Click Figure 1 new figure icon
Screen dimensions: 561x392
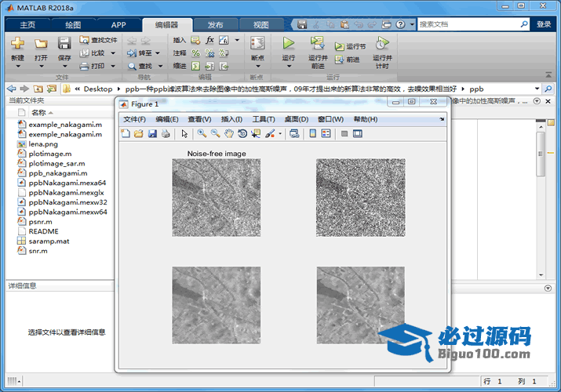coord(126,133)
